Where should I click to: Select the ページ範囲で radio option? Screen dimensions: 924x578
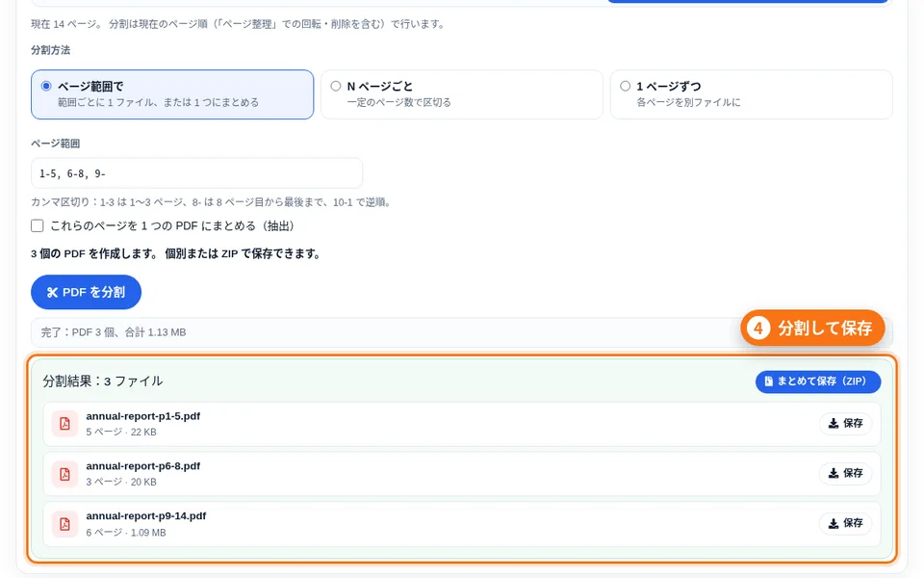click(46, 86)
